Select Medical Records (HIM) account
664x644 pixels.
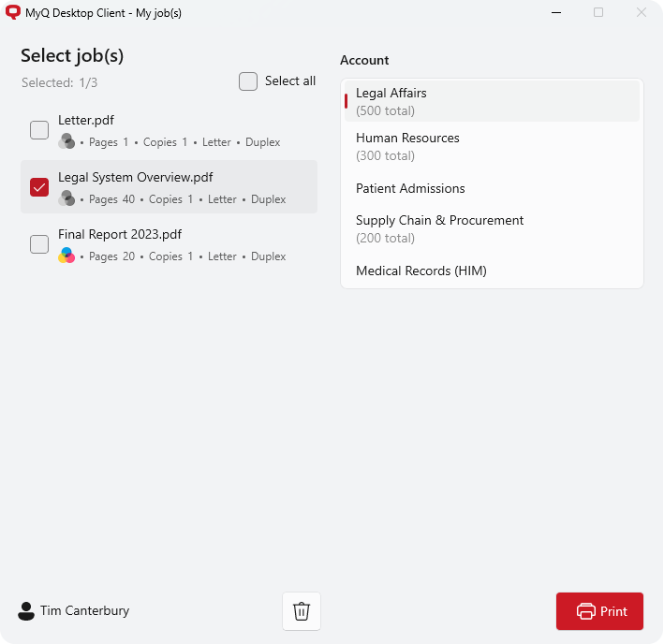(492, 271)
